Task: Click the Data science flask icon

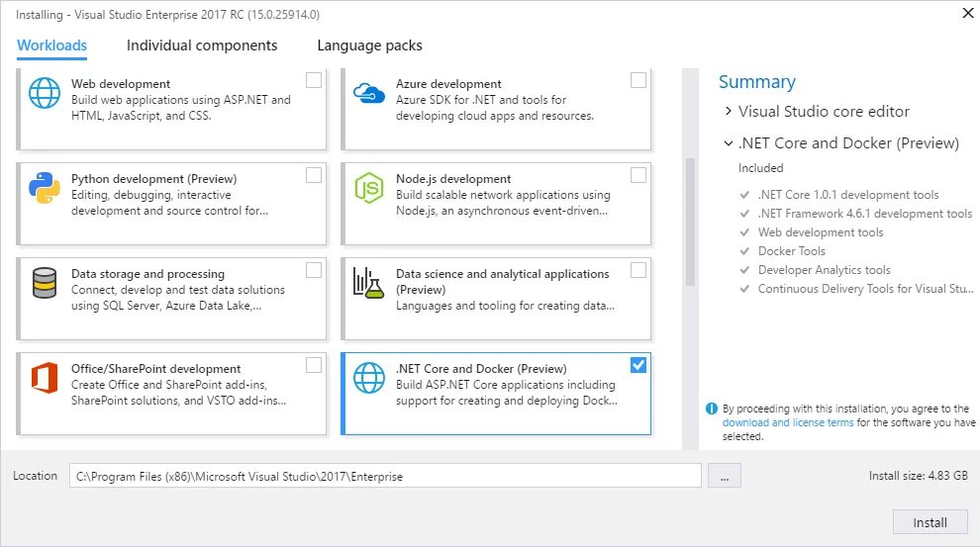Action: pos(368,283)
